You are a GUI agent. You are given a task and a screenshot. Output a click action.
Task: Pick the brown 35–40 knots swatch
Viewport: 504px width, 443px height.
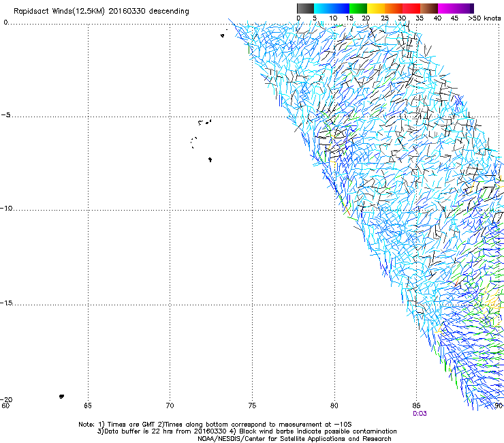(429, 8)
